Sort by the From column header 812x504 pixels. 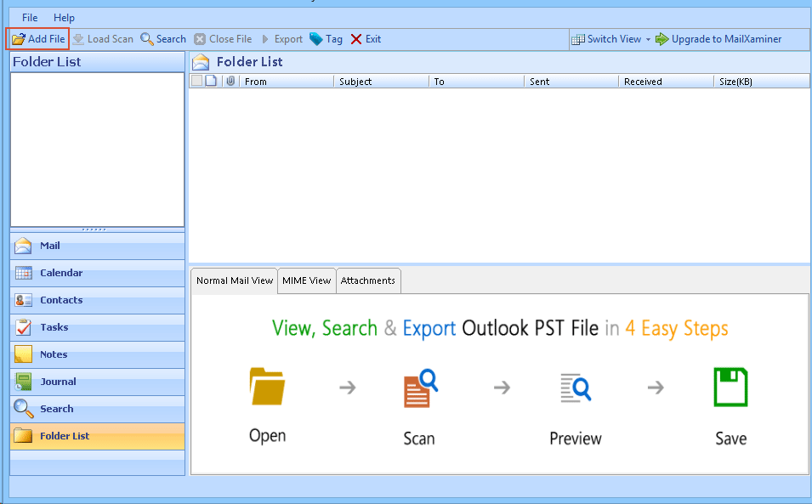tap(287, 82)
